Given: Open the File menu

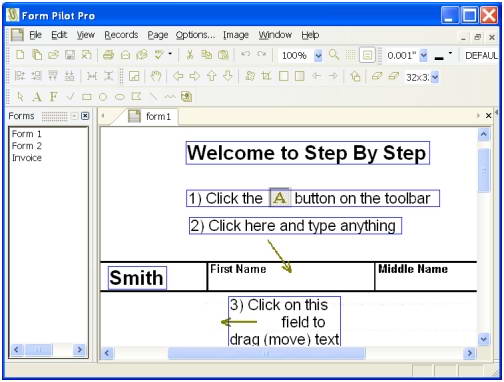Looking at the screenshot, I should tap(35, 35).
